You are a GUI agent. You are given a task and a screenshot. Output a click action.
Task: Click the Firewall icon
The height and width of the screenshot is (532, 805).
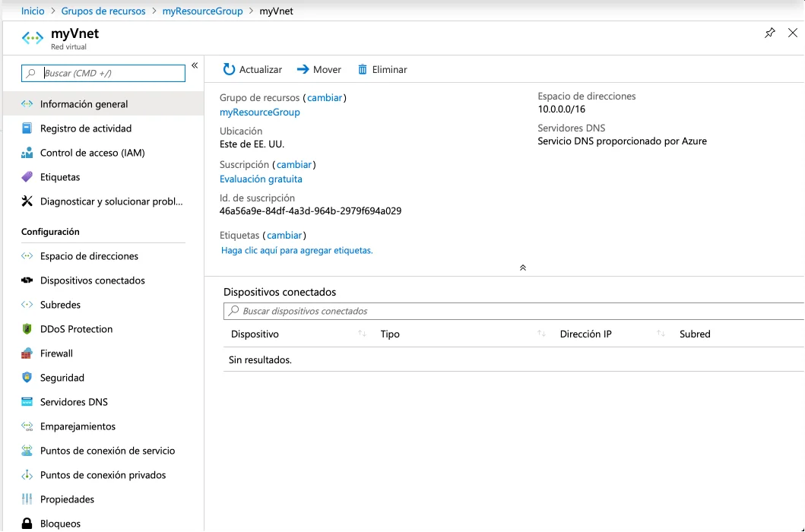pyautogui.click(x=27, y=353)
